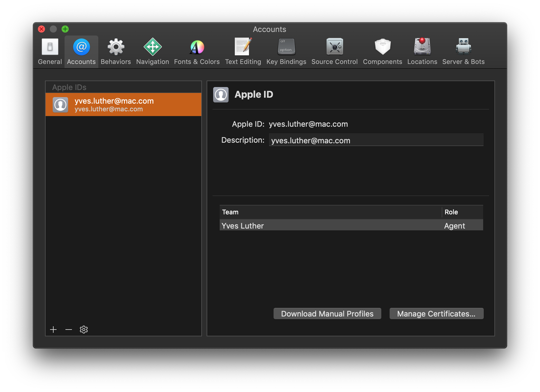This screenshot has width=540, height=392.
Task: Open Server & Bots preferences
Action: pos(463,52)
